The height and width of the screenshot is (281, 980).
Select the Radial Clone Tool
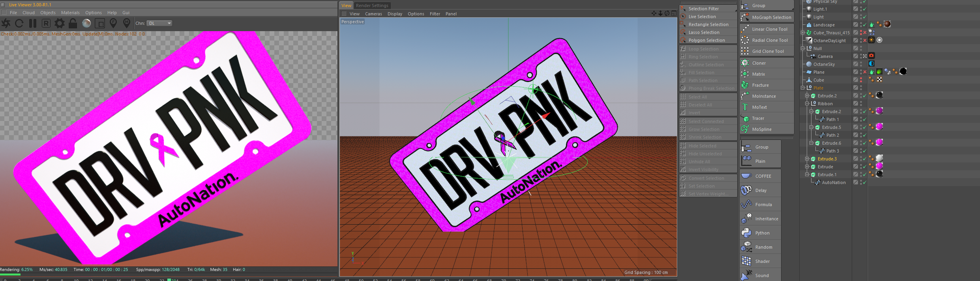tap(766, 40)
